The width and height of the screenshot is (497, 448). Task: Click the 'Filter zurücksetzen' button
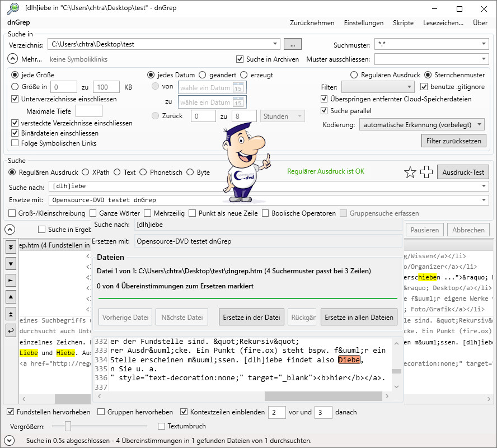454,141
